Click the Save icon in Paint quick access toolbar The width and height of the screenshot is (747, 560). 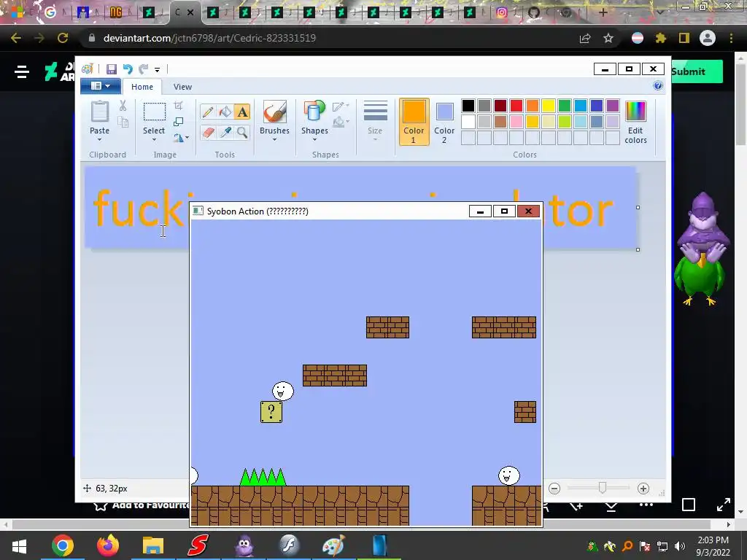(111, 69)
